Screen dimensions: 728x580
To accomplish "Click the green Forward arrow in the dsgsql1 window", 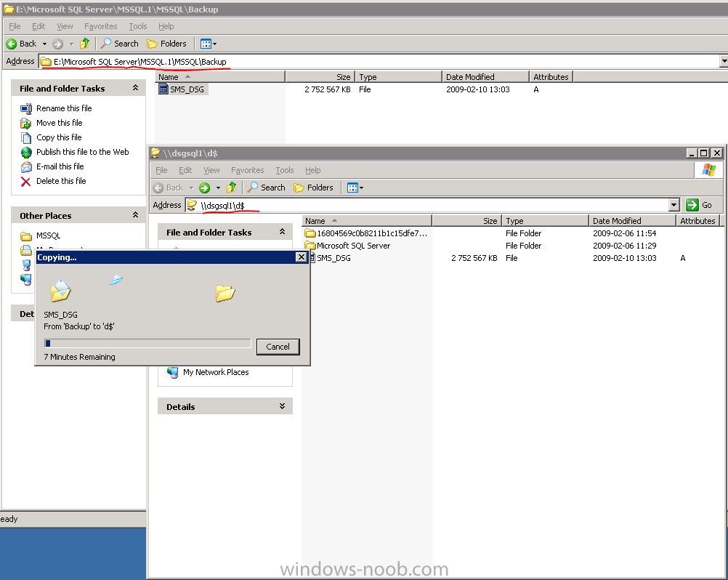I will (204, 188).
